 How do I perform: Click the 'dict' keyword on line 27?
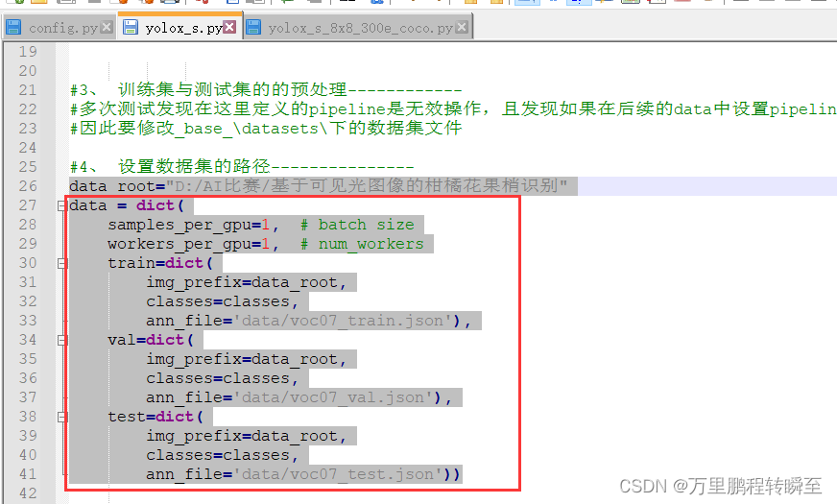(155, 205)
